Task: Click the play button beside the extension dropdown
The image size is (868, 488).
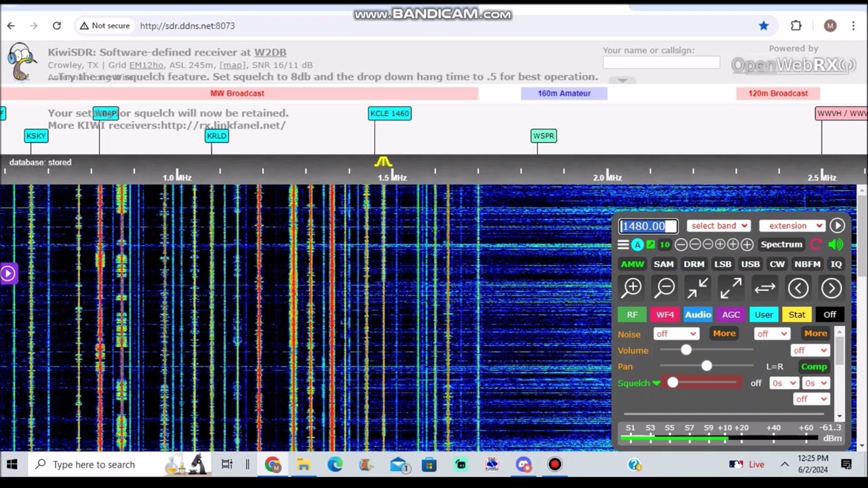Action: [x=837, y=226]
